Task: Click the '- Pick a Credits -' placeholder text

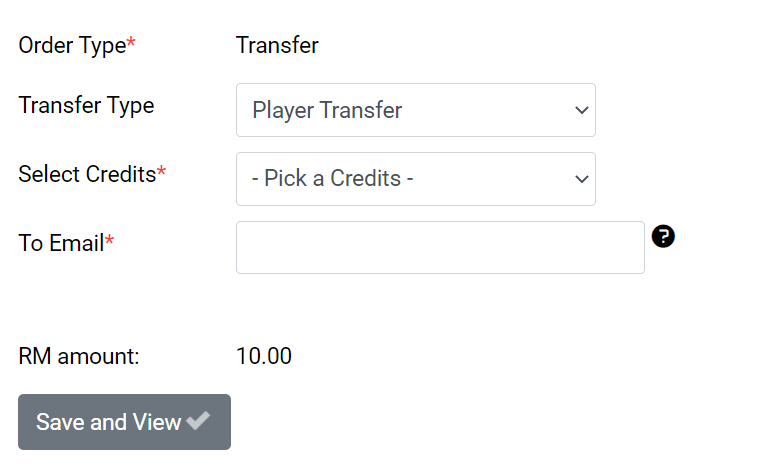Action: pos(333,178)
